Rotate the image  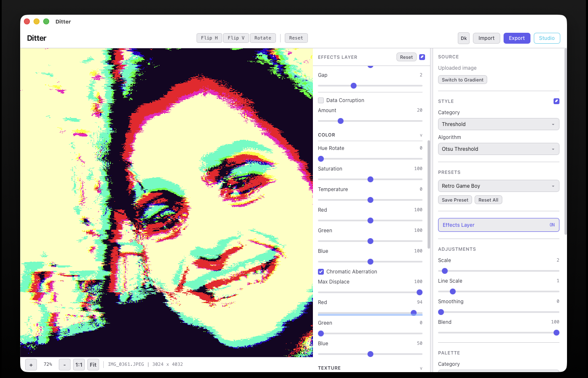[263, 38]
